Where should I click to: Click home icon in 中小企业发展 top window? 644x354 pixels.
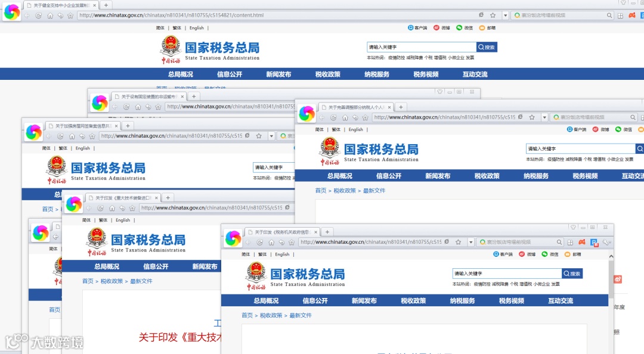click(49, 15)
